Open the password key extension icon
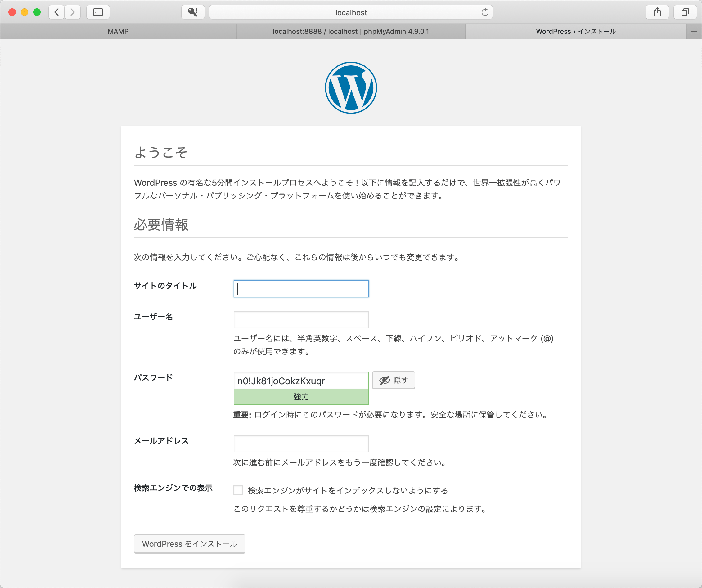702x588 pixels. coord(193,12)
